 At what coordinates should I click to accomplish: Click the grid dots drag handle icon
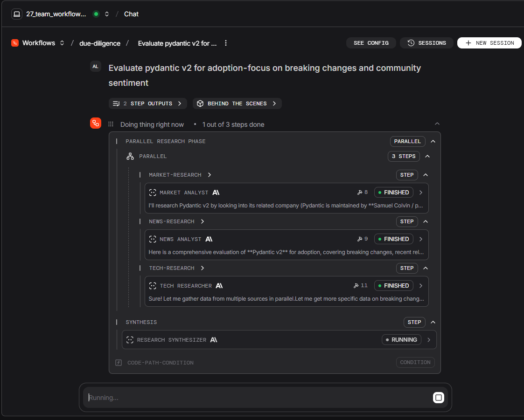click(x=111, y=124)
